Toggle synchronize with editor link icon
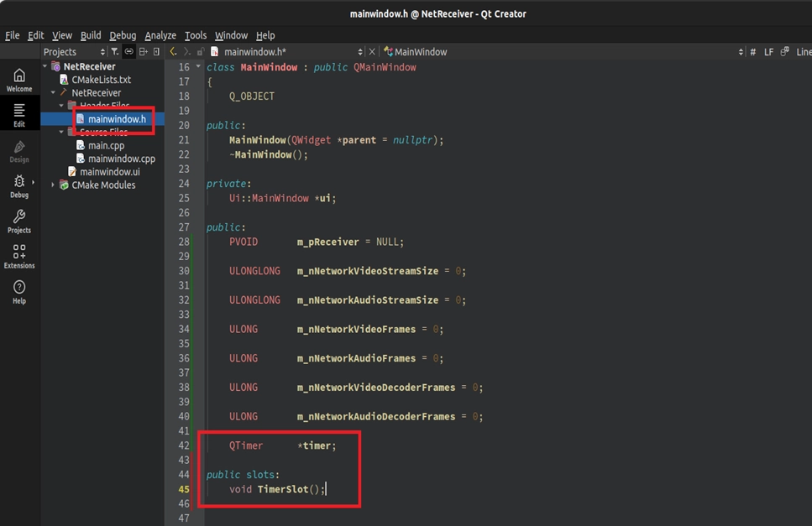The width and height of the screenshot is (812, 526). pyautogui.click(x=129, y=52)
